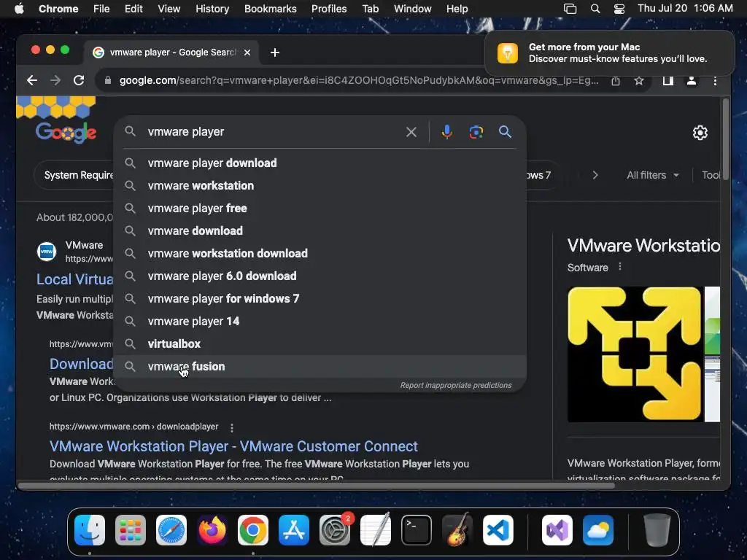Launch Firefox from the dock
This screenshot has width=747, height=560.
(x=212, y=530)
